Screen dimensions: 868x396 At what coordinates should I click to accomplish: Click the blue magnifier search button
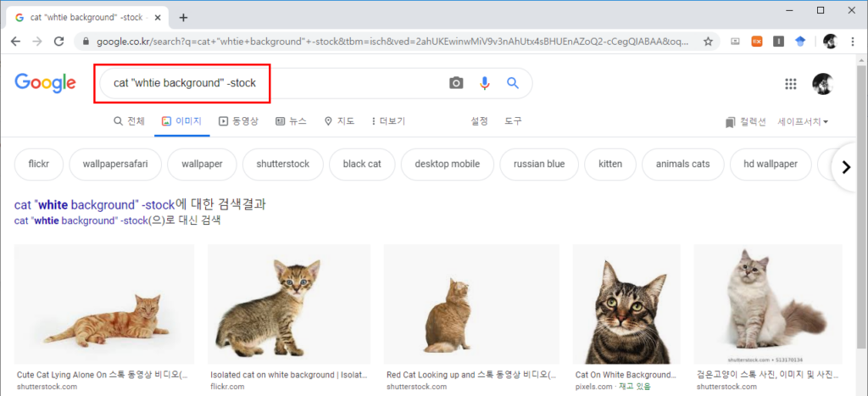[512, 83]
